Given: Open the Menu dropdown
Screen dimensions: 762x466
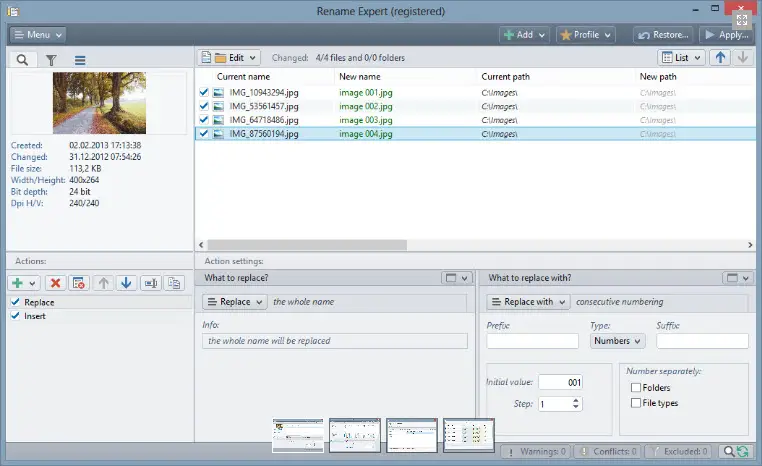Looking at the screenshot, I should [x=37, y=35].
